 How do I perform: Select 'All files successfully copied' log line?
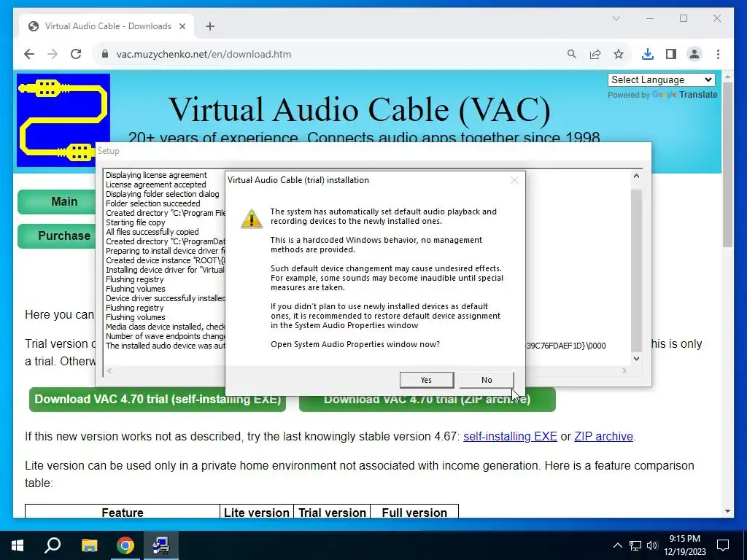[152, 232]
